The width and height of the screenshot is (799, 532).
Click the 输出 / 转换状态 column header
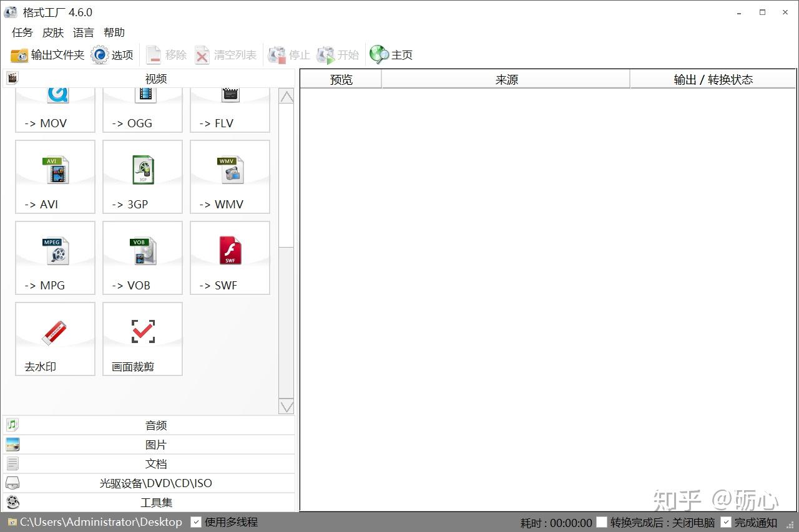pos(713,79)
